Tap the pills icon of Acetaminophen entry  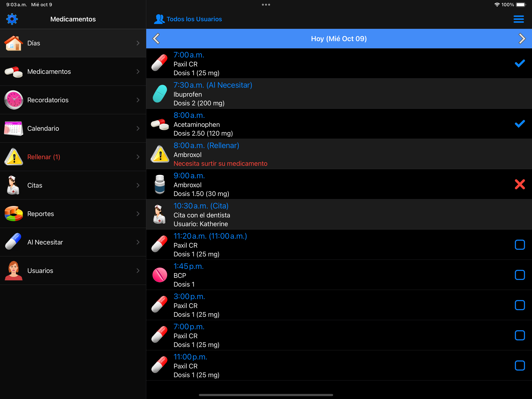(x=160, y=124)
